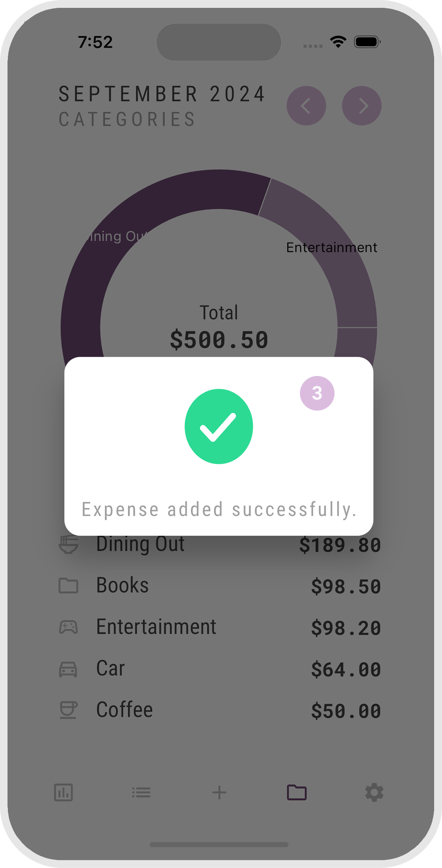Open the statistics chart tab

63,792
